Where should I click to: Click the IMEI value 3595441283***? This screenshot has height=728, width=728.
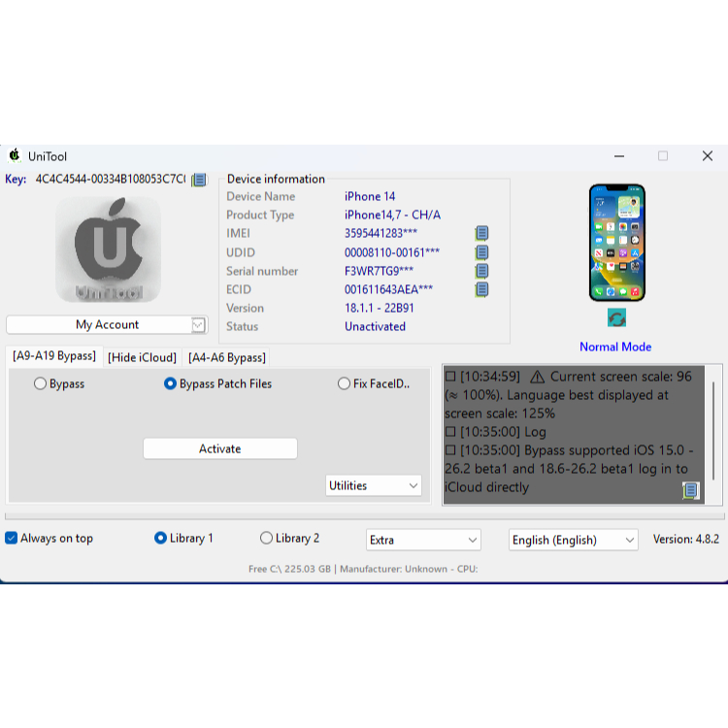381,233
